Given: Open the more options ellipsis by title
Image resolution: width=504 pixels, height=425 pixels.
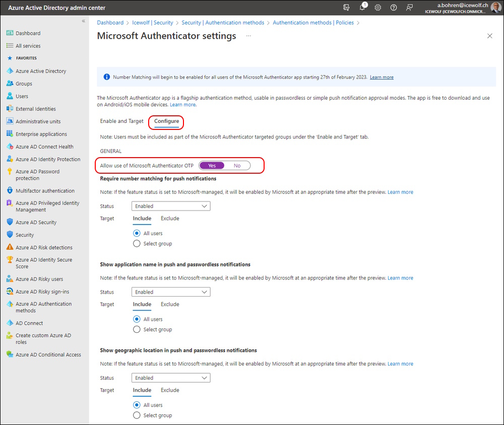Looking at the screenshot, I should point(248,36).
